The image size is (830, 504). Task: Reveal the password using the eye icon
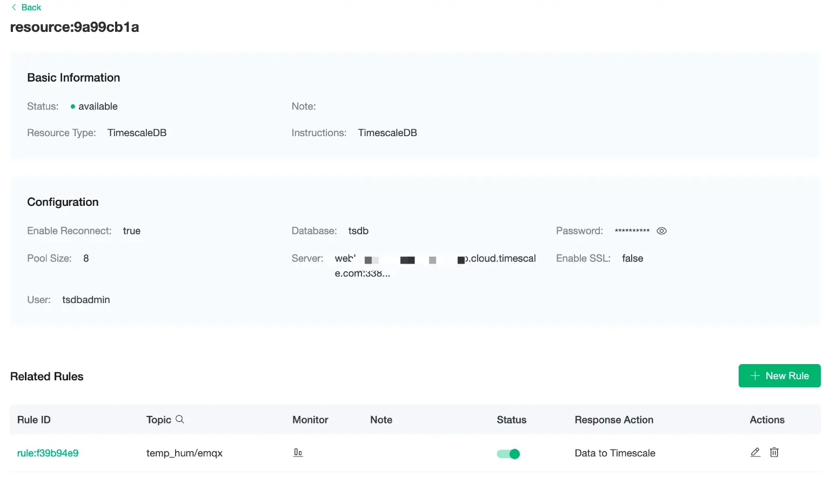tap(661, 231)
